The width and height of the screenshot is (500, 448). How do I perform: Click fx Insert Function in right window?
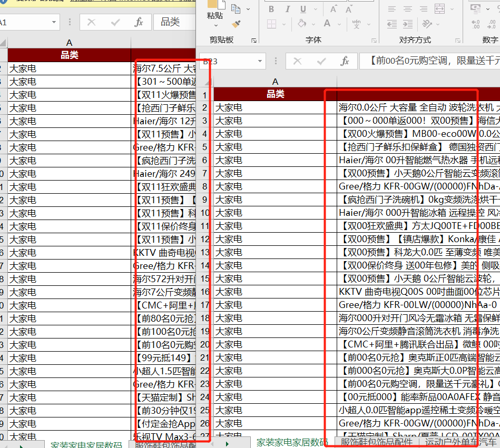(x=345, y=61)
